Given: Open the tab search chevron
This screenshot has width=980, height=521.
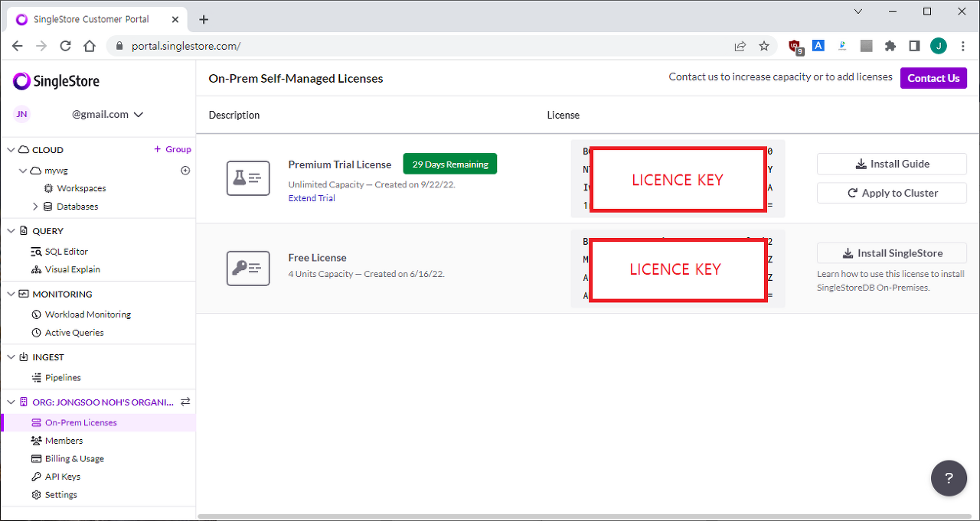Looking at the screenshot, I should [858, 11].
